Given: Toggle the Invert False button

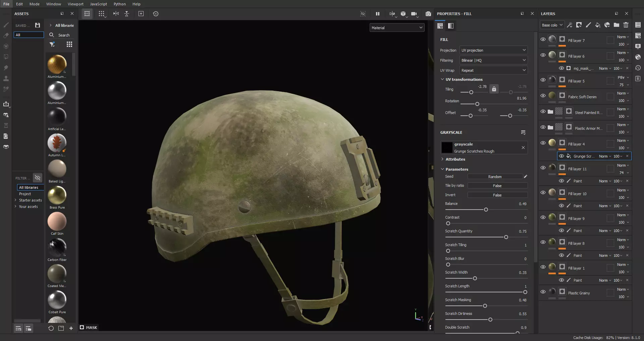Looking at the screenshot, I should [x=497, y=195].
